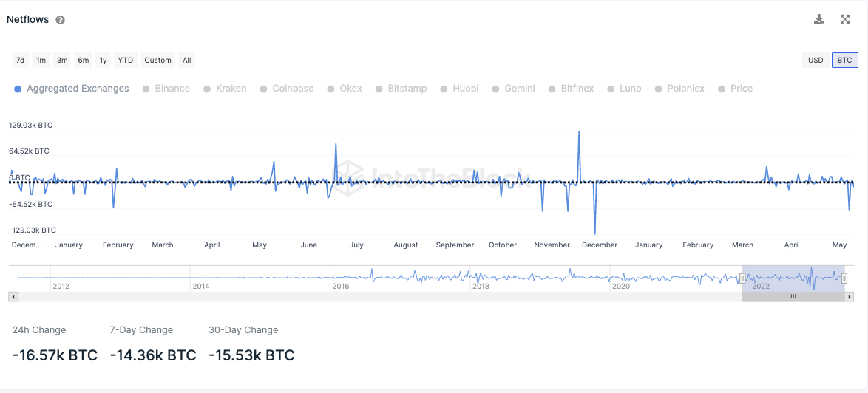Click the Netflows help question mark icon
This screenshot has height=393, width=868.
[x=61, y=20]
